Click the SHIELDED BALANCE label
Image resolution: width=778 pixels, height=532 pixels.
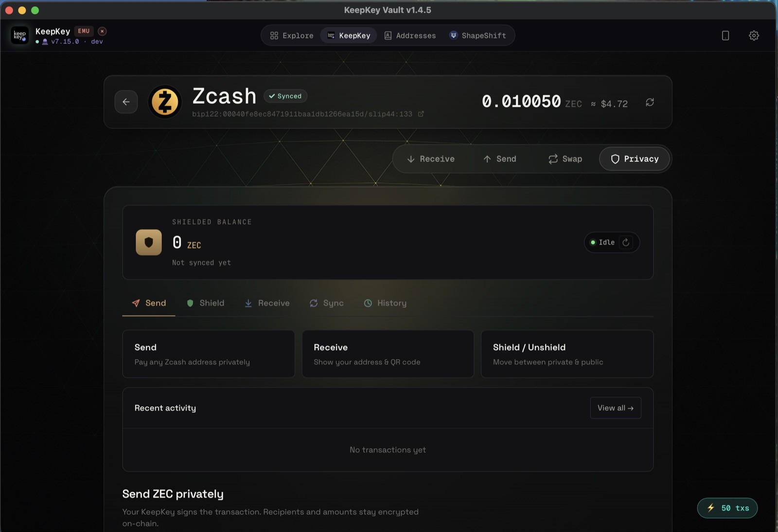[212, 222]
